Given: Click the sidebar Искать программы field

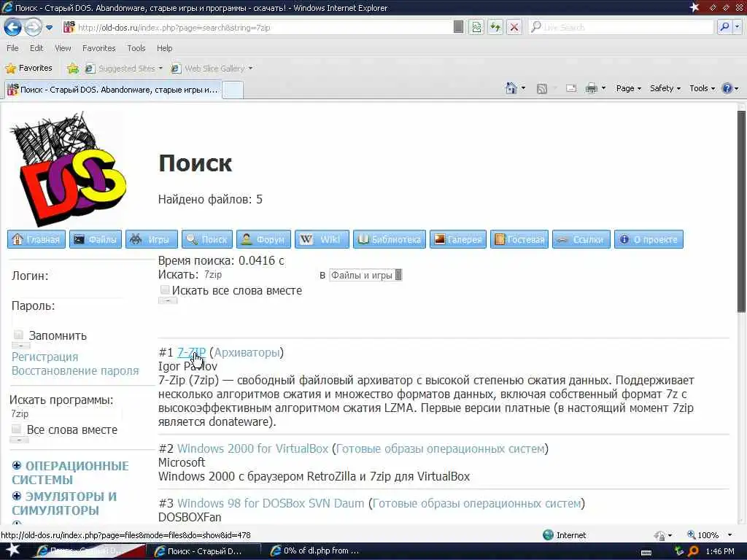Looking at the screenshot, I should [x=66, y=414].
